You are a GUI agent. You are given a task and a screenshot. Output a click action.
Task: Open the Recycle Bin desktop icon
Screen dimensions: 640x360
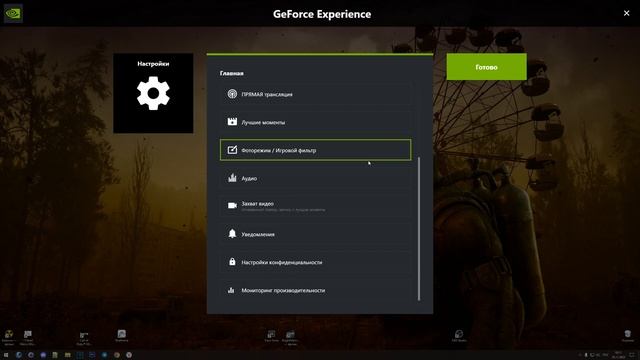pyautogui.click(x=628, y=336)
